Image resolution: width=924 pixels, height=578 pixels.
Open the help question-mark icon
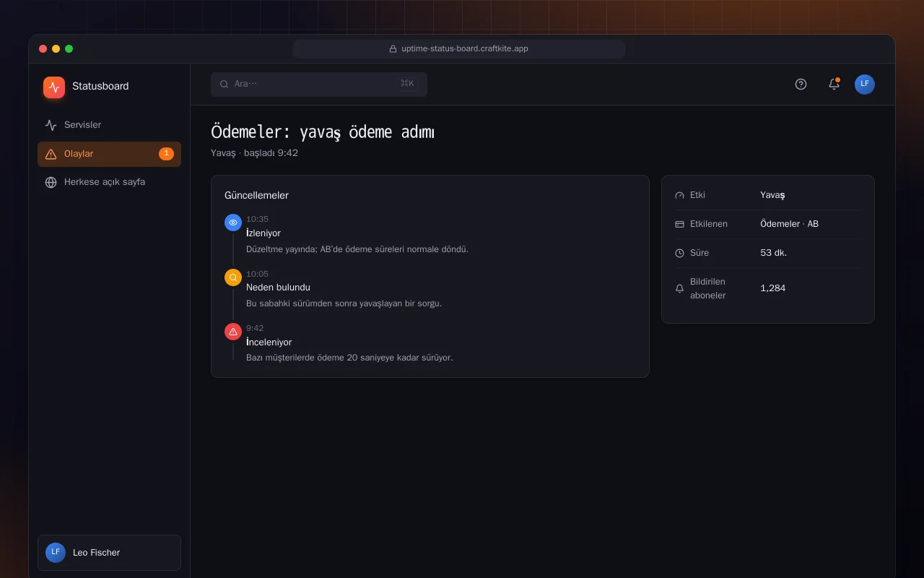click(x=801, y=84)
